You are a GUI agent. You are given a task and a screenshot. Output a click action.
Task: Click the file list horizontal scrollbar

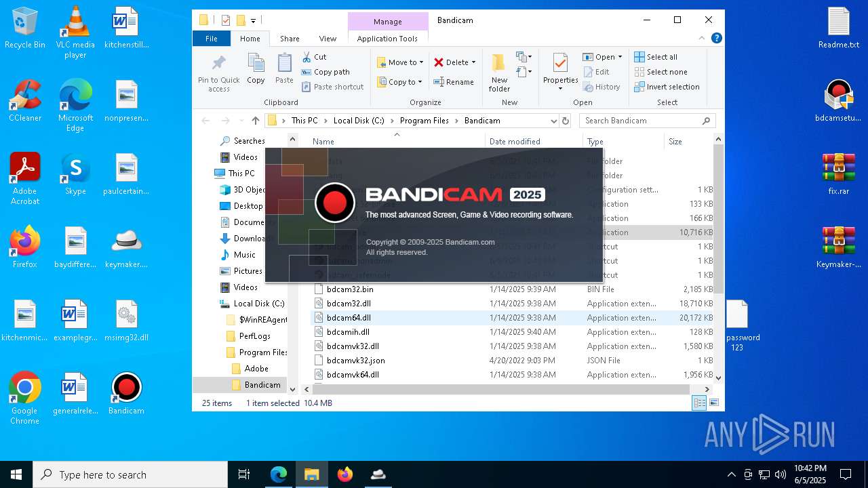tap(500, 389)
